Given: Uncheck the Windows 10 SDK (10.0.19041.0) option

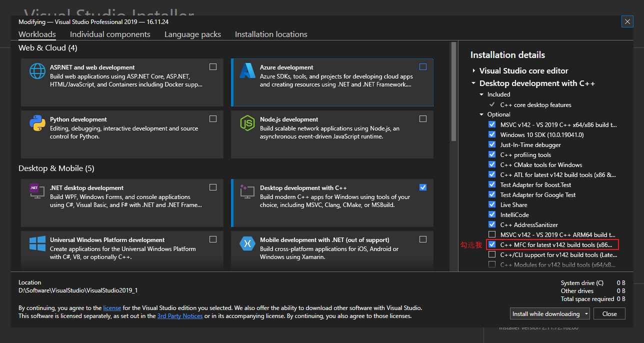Looking at the screenshot, I should point(492,134).
